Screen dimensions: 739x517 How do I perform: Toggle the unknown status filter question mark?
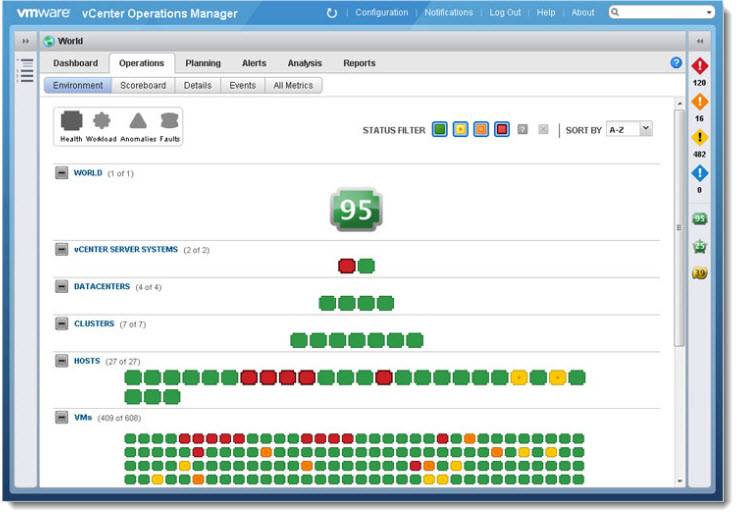tap(523, 129)
